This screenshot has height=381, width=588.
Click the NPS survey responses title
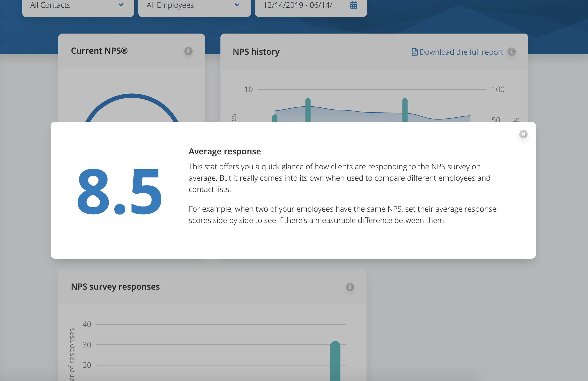tap(115, 287)
